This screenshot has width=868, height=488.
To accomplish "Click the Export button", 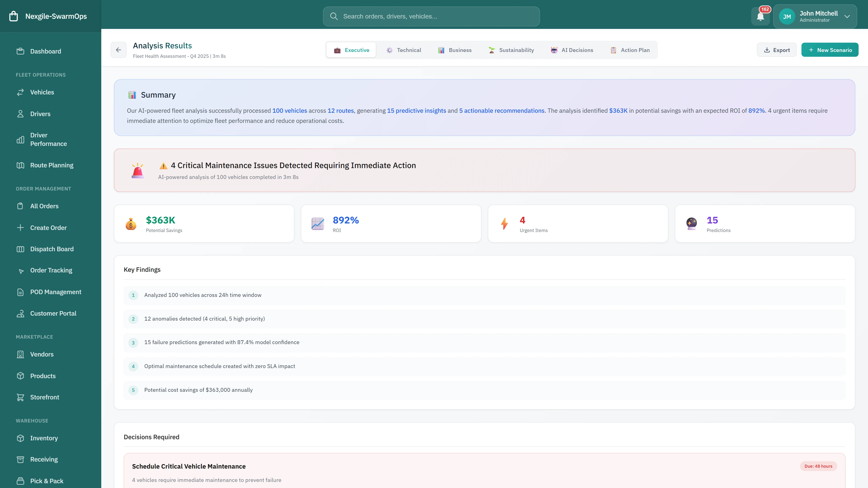I will tap(777, 49).
